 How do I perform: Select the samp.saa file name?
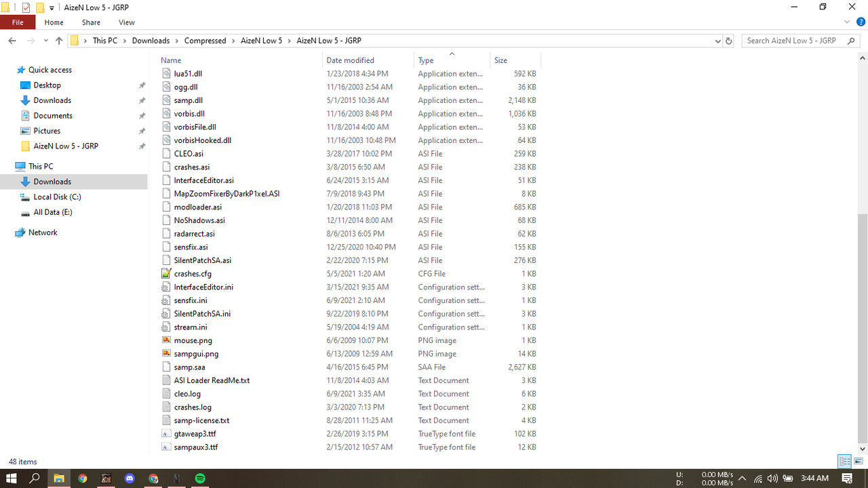tap(189, 367)
